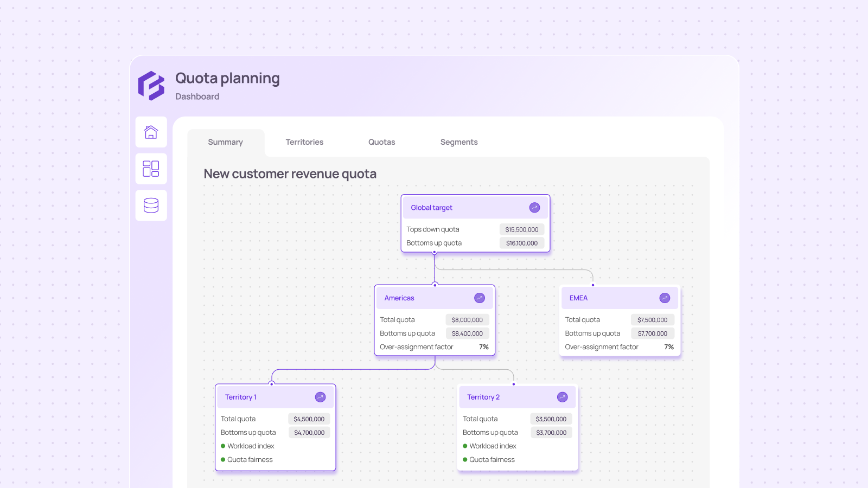Switch to the Quotas tab
868x488 pixels.
click(x=381, y=142)
